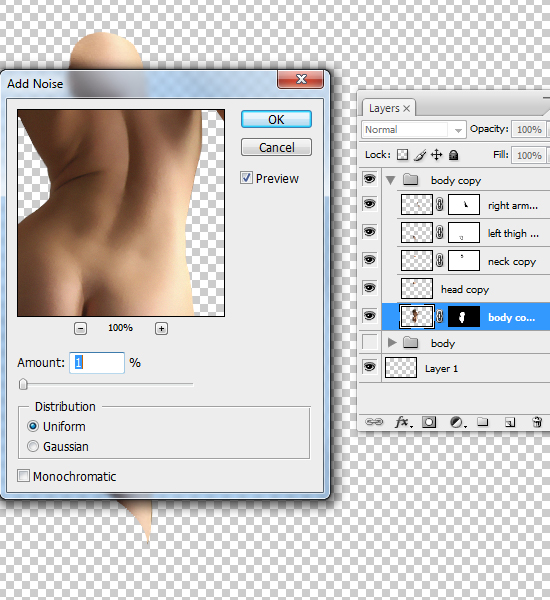The image size is (550, 600).
Task: Hide the selected body co... layer
Action: click(x=369, y=316)
